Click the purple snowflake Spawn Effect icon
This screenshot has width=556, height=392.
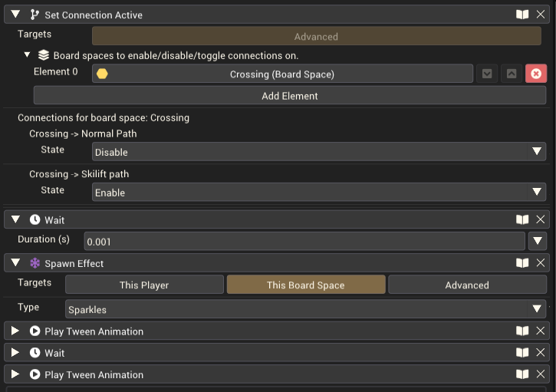35,263
